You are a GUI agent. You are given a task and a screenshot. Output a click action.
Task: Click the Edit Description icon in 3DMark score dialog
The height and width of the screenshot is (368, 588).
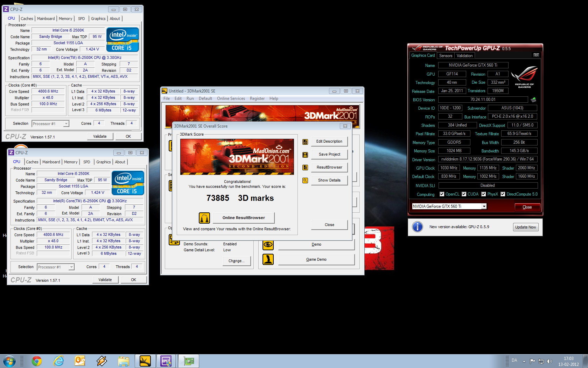(305, 142)
